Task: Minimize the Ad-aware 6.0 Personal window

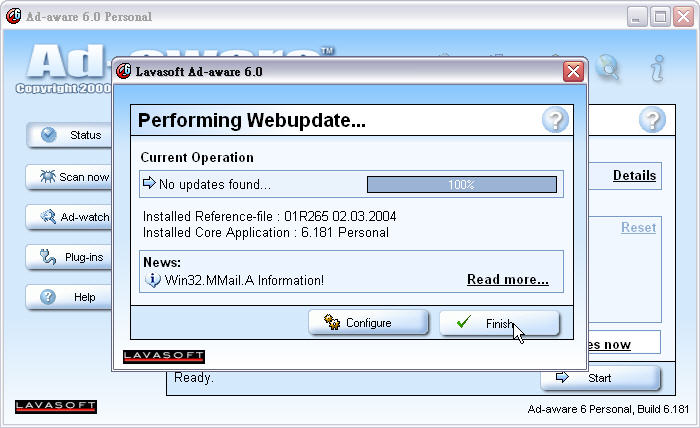Action: [x=637, y=17]
